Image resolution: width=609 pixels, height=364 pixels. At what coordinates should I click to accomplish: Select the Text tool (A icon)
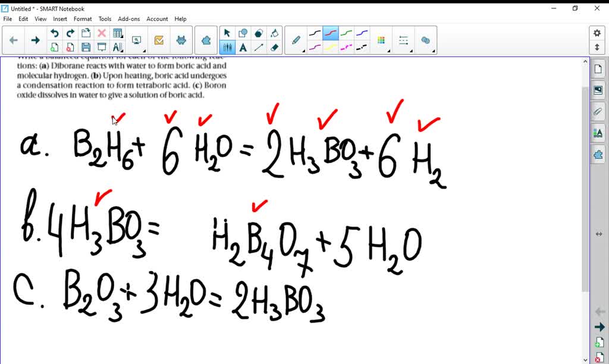coord(243,47)
